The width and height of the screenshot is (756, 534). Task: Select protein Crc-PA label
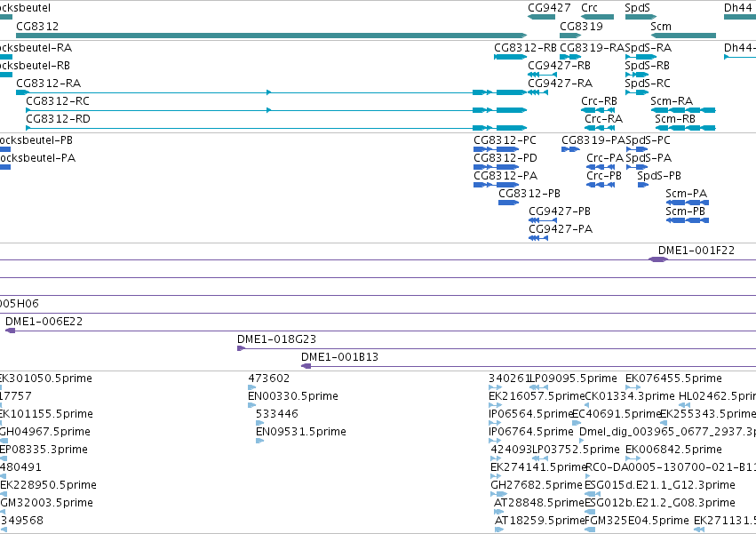coord(605,158)
